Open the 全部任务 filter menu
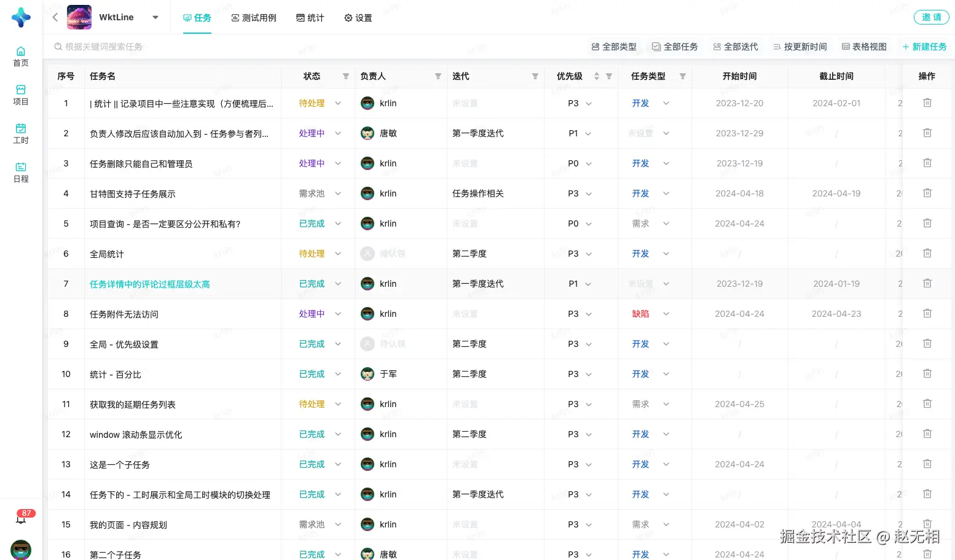955x560 pixels. click(675, 47)
